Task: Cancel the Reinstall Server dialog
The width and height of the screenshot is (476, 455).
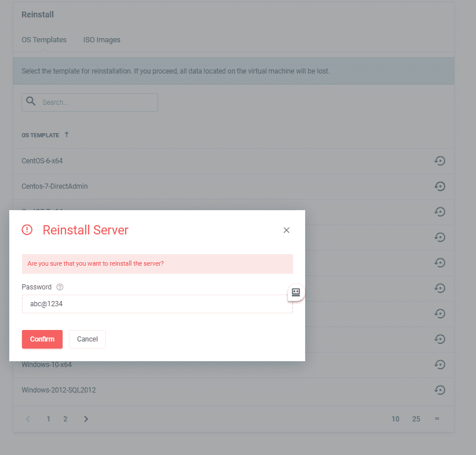Action: point(87,339)
